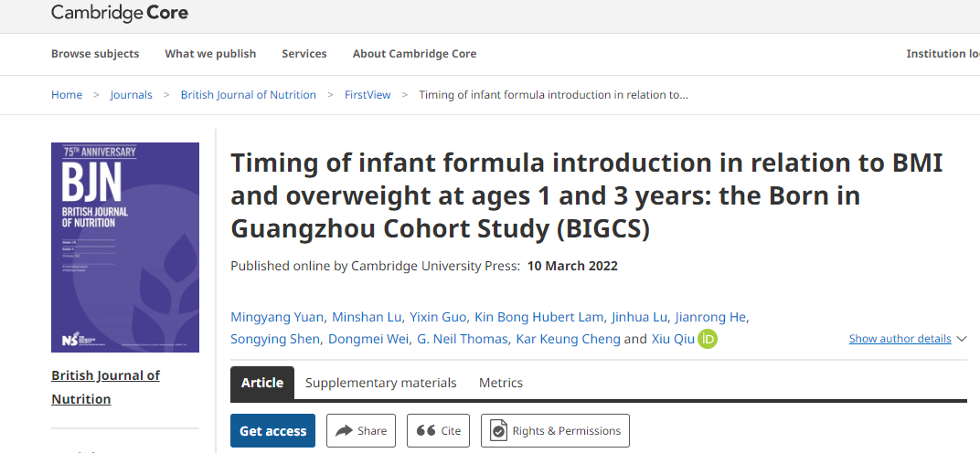Click the Get access button
The height and width of the screenshot is (453, 980).
[273, 430]
